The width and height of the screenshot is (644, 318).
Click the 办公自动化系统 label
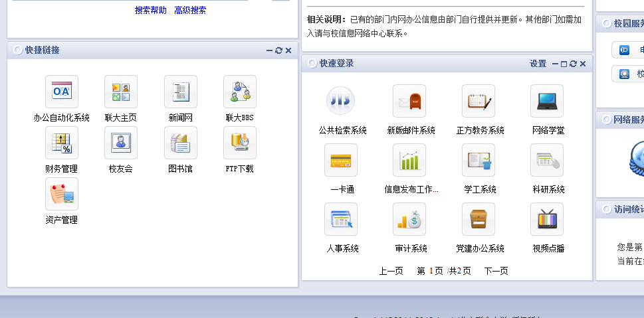(x=62, y=118)
